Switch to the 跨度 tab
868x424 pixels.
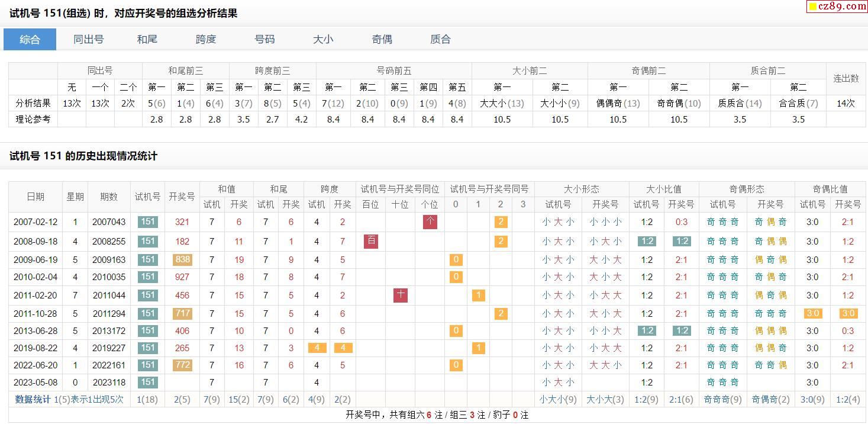pyautogui.click(x=206, y=39)
